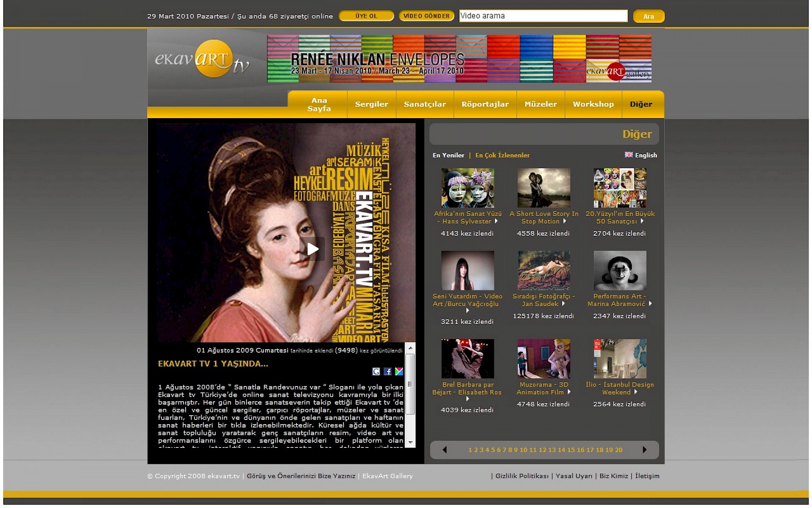The image size is (812, 508).
Task: Click the multicolor share icon by Facebook
Action: pos(399,371)
